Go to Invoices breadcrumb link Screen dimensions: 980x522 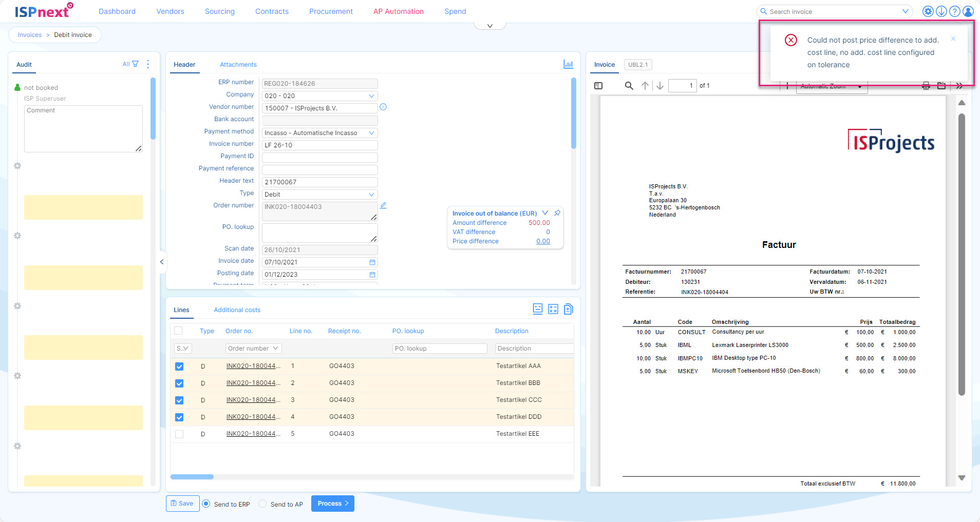point(30,35)
